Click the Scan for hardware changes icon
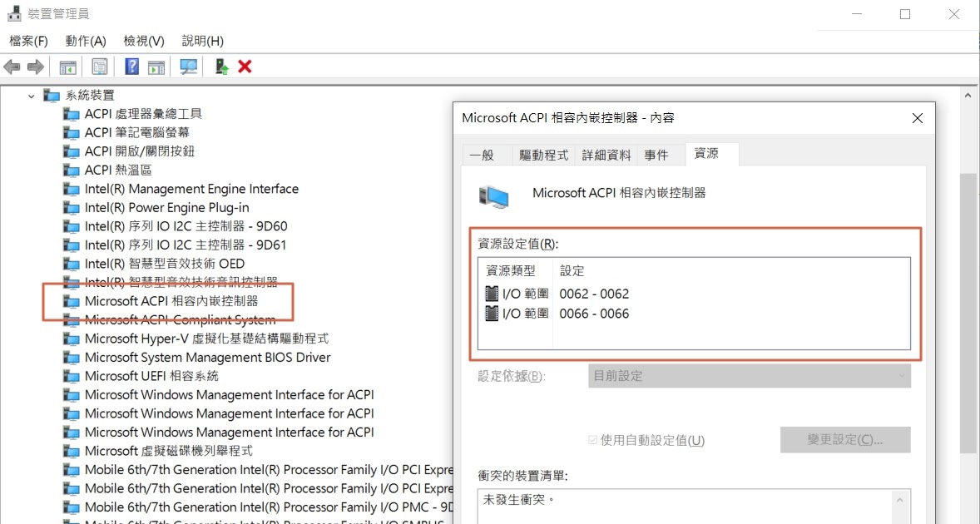Viewport: 980px width, 524px height. point(187,67)
